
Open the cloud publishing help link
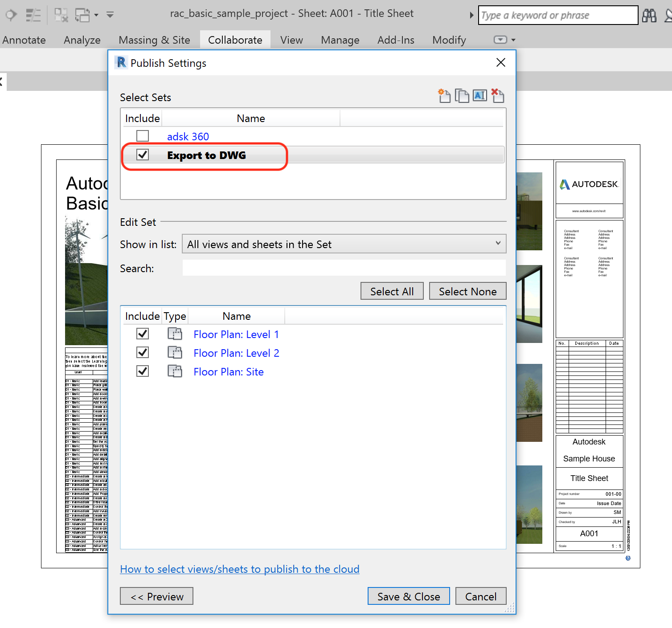click(240, 569)
